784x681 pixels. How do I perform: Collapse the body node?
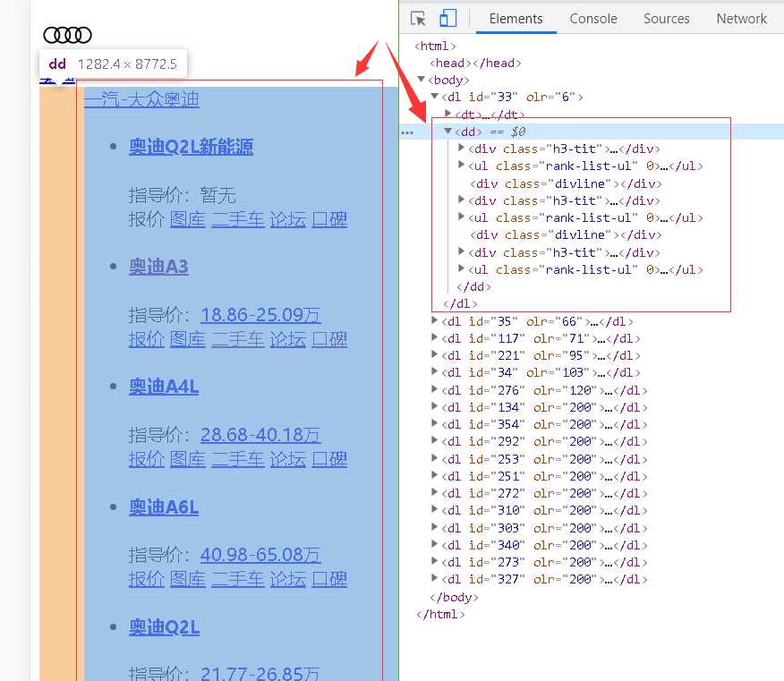point(421,79)
